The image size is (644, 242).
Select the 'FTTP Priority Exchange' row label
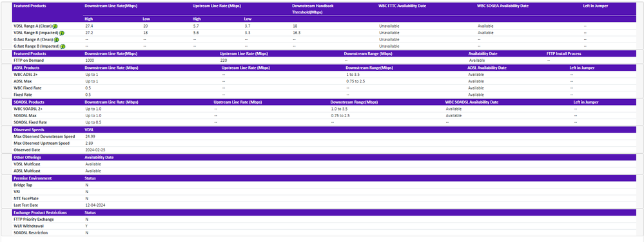[34, 219]
